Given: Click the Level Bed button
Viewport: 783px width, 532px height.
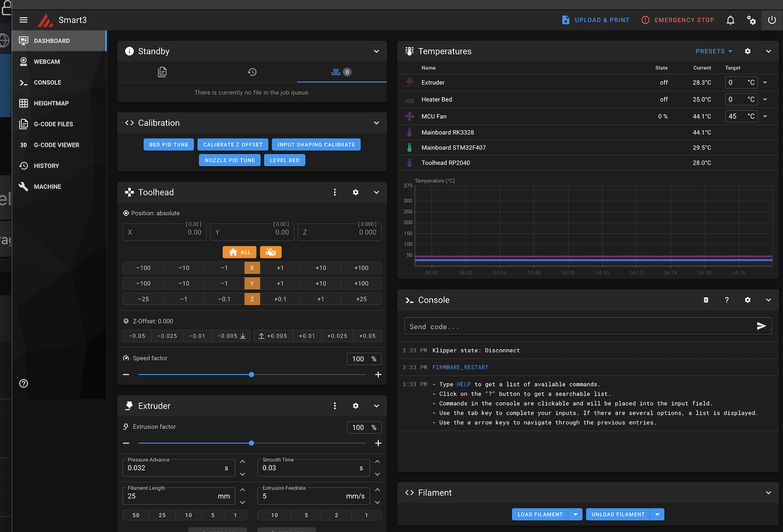Looking at the screenshot, I should [285, 160].
